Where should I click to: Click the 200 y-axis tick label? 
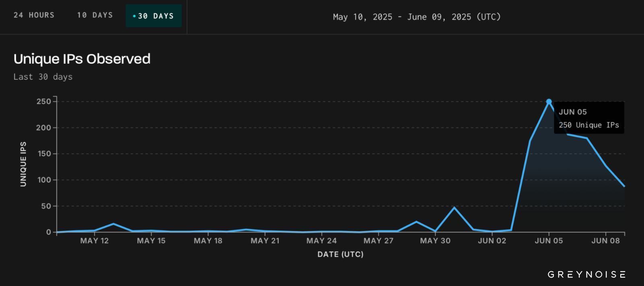click(x=43, y=128)
